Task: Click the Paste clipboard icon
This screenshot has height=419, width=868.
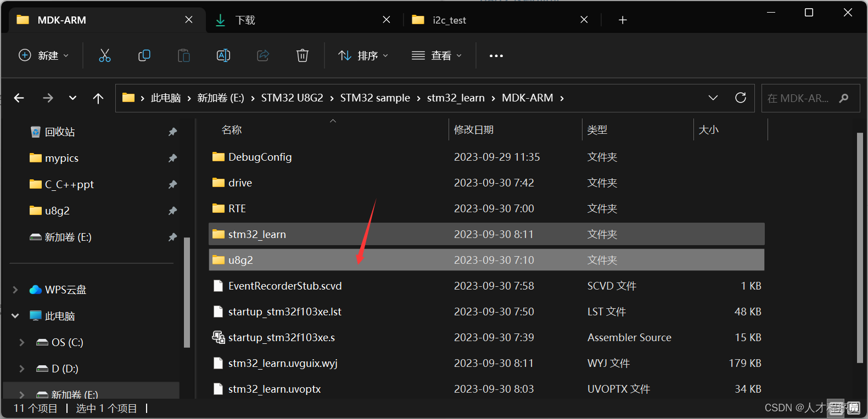Action: click(x=184, y=55)
